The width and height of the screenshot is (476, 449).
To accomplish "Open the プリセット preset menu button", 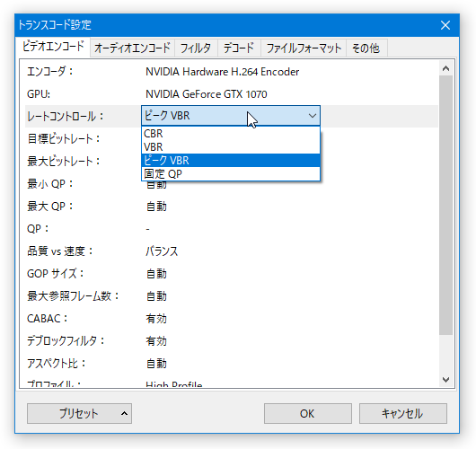I will [x=79, y=413].
